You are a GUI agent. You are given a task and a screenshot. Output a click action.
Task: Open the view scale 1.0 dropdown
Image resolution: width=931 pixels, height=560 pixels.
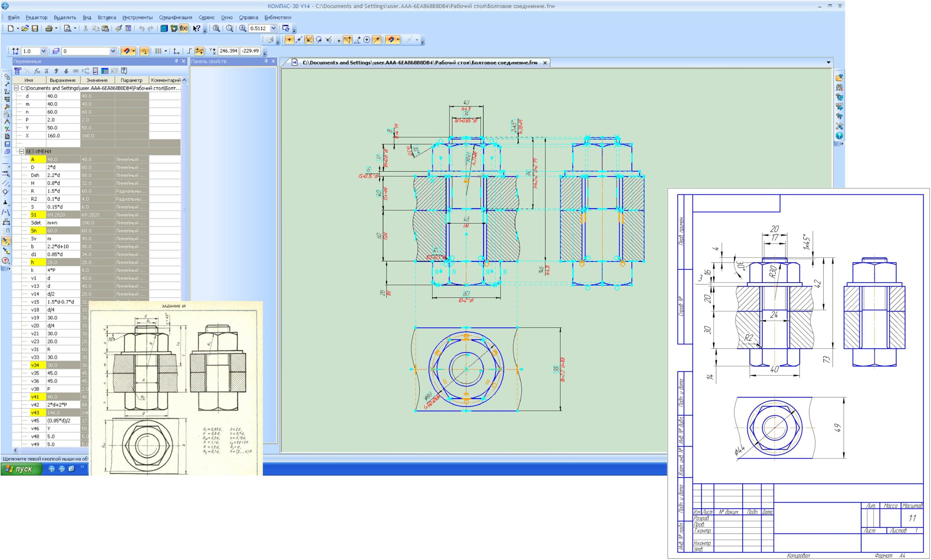point(43,51)
